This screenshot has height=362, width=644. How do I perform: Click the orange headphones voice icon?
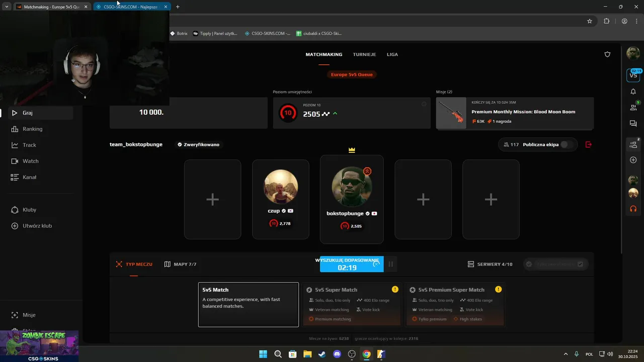[633, 209]
